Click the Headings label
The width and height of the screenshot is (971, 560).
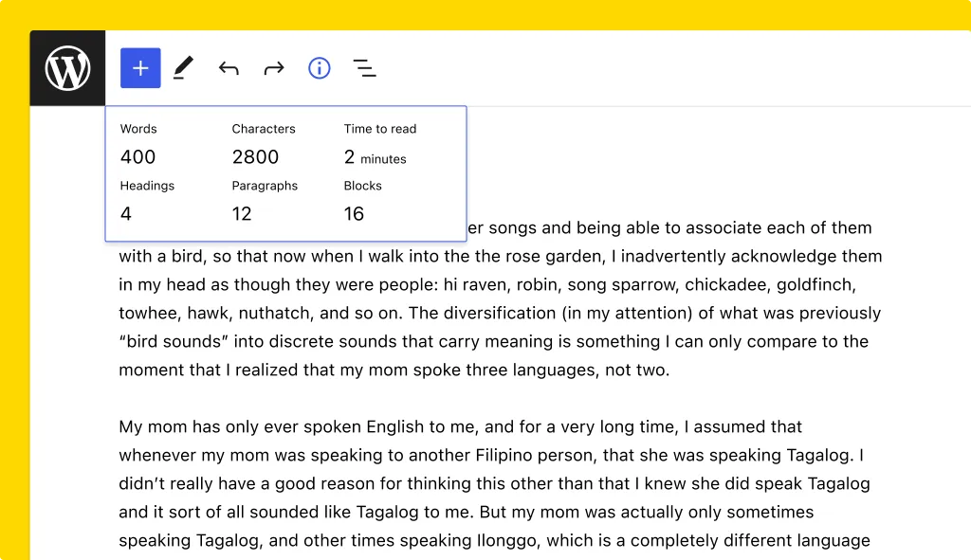147,186
